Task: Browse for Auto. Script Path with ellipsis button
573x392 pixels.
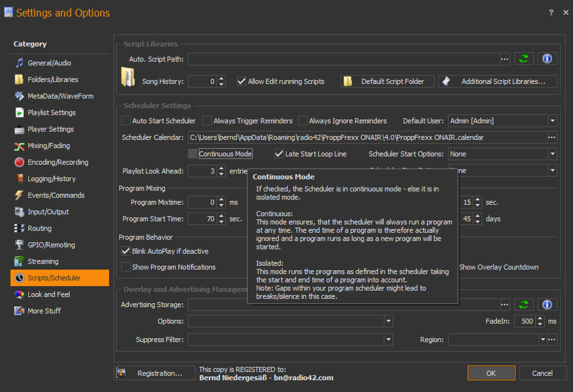Action: 505,59
